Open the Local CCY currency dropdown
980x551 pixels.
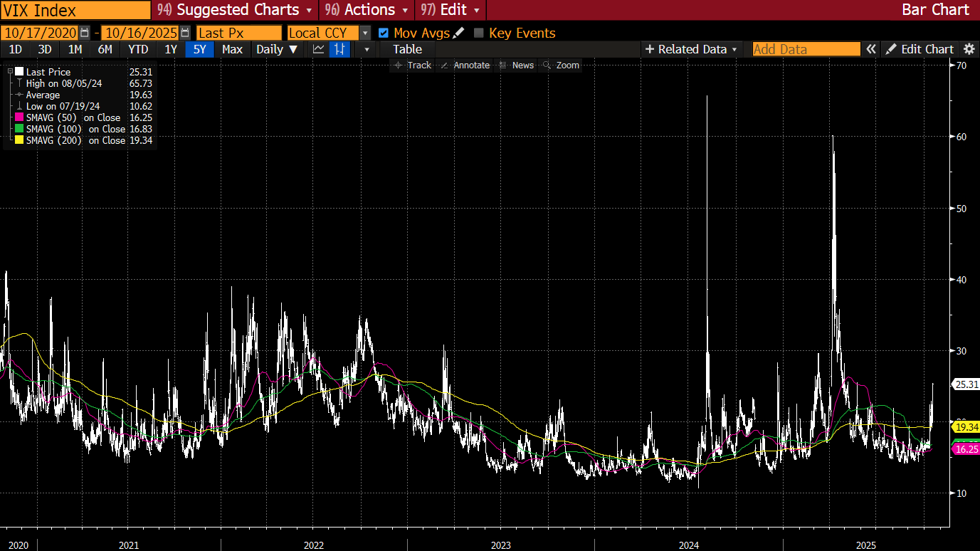pyautogui.click(x=365, y=33)
